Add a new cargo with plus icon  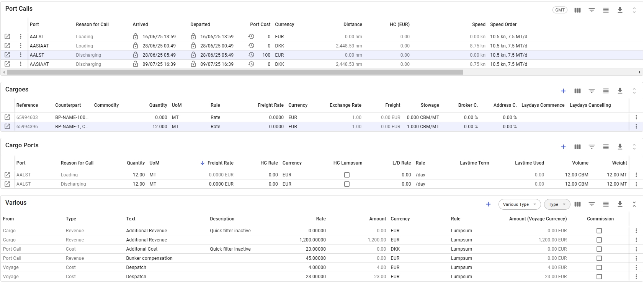tap(563, 91)
